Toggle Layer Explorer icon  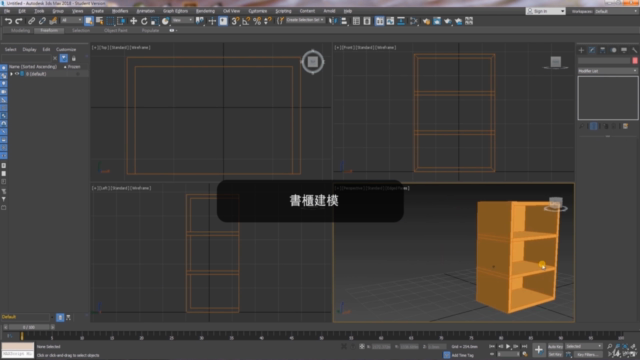point(367,21)
